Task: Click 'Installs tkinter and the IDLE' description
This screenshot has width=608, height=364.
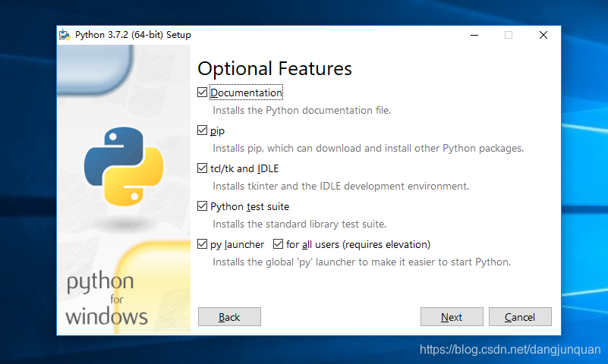Action: (341, 187)
